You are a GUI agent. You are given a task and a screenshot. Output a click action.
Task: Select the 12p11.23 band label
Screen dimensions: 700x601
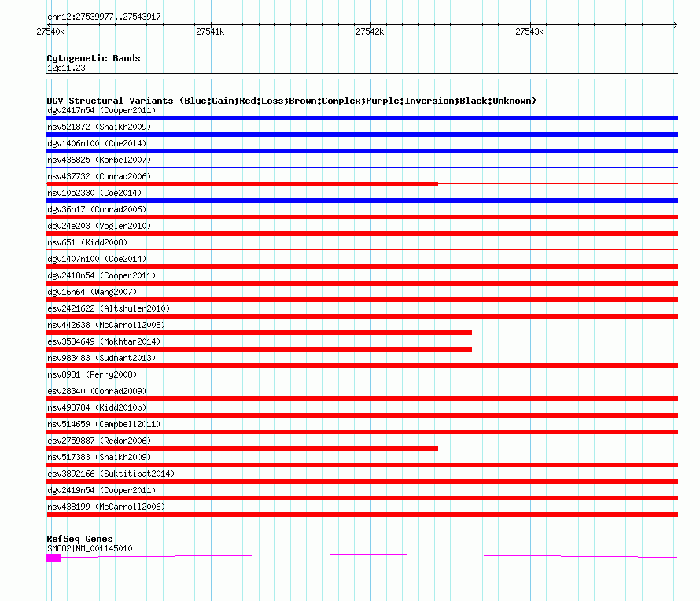[x=66, y=68]
